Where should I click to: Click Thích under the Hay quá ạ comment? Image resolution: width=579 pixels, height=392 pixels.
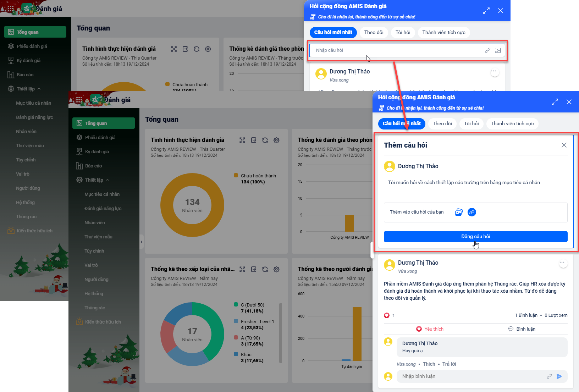point(429,364)
